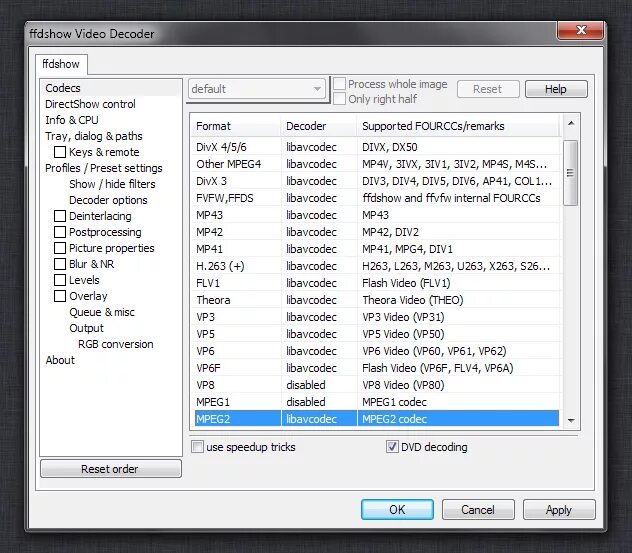
Task: Click the codec list scroll up arrow
Action: [571, 123]
